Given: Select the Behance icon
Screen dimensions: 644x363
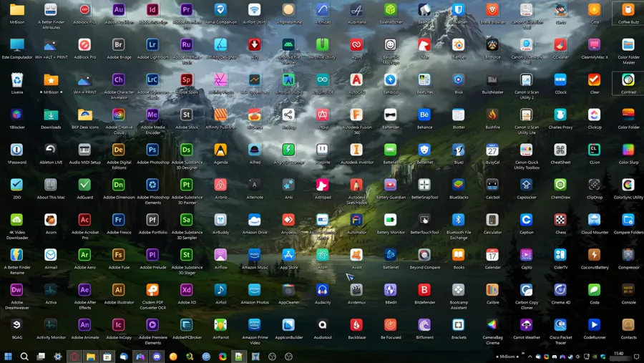Looking at the screenshot, I should click(x=424, y=115).
